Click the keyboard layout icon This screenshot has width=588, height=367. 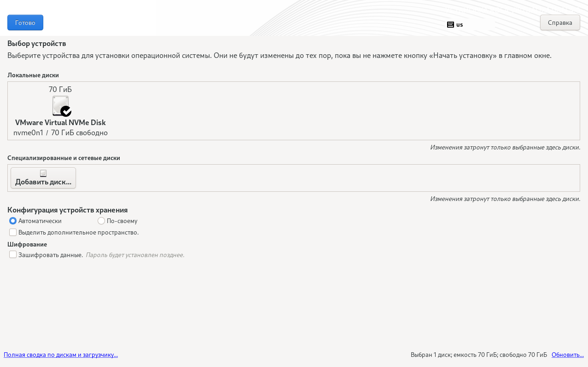[x=450, y=25]
